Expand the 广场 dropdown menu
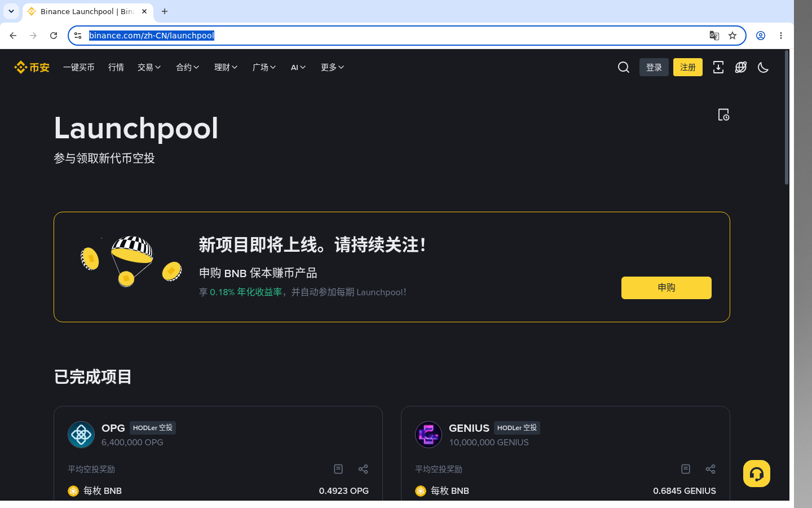Viewport: 812px width, 508px height. click(264, 67)
